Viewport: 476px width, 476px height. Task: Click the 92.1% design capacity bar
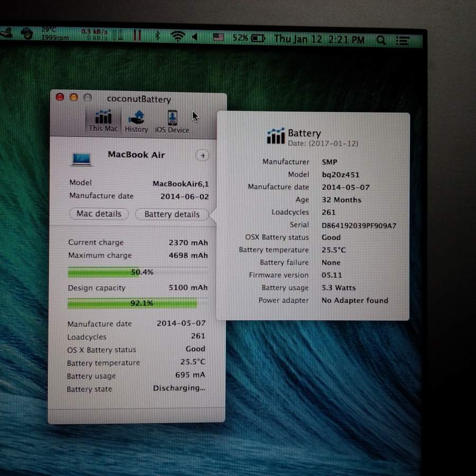pos(138,303)
